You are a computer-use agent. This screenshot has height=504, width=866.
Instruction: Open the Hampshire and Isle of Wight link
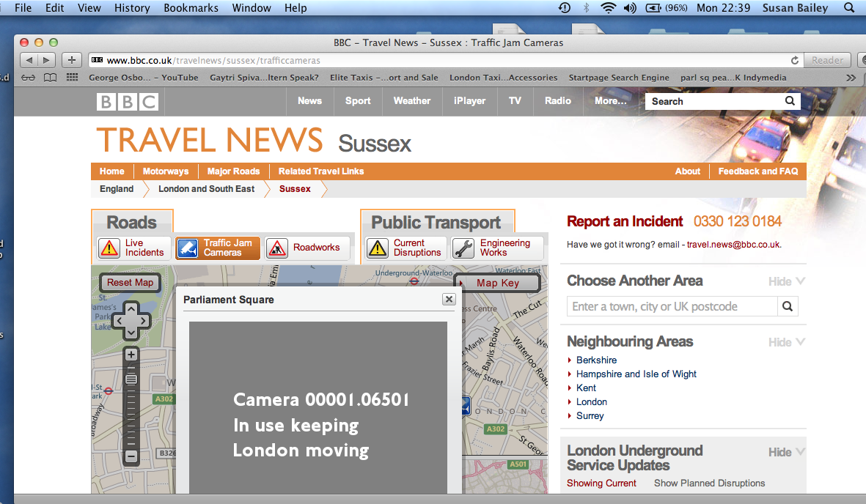point(636,374)
